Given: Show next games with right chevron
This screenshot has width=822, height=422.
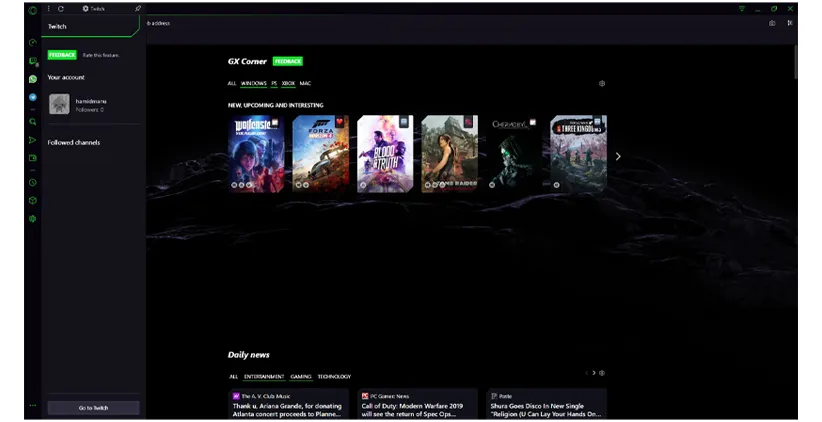Looking at the screenshot, I should pos(618,156).
